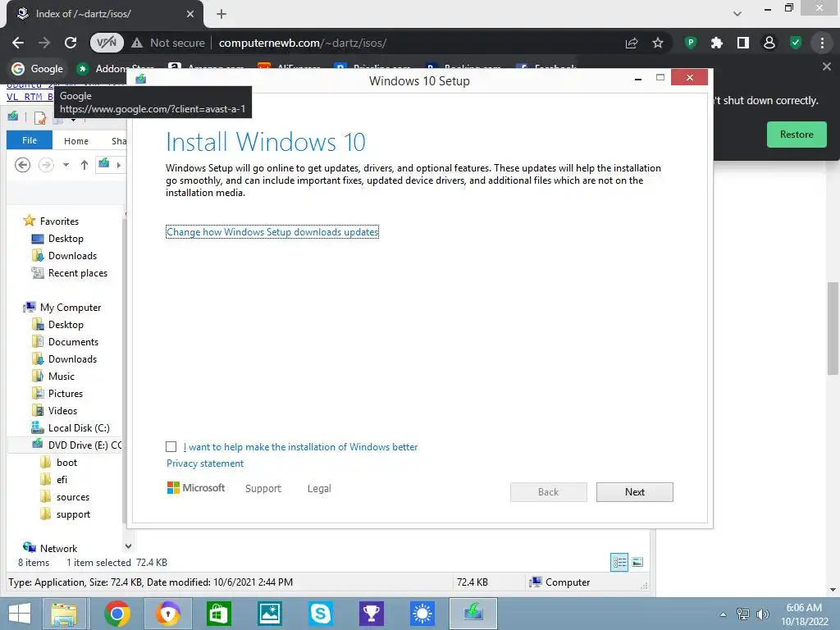
Task: Click the Back button in Windows 10 Setup
Action: tap(549, 492)
